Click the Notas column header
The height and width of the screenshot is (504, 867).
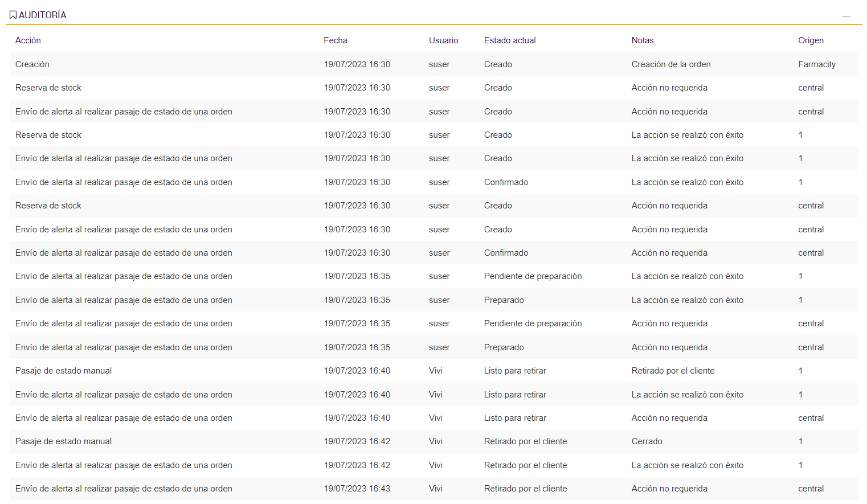pos(643,40)
